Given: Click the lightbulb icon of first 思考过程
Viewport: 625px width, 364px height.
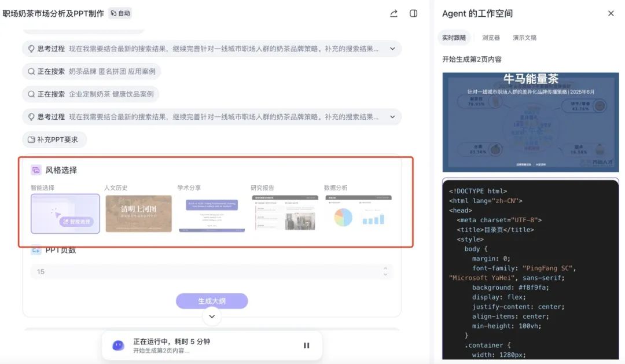Looking at the screenshot, I should 31,49.
